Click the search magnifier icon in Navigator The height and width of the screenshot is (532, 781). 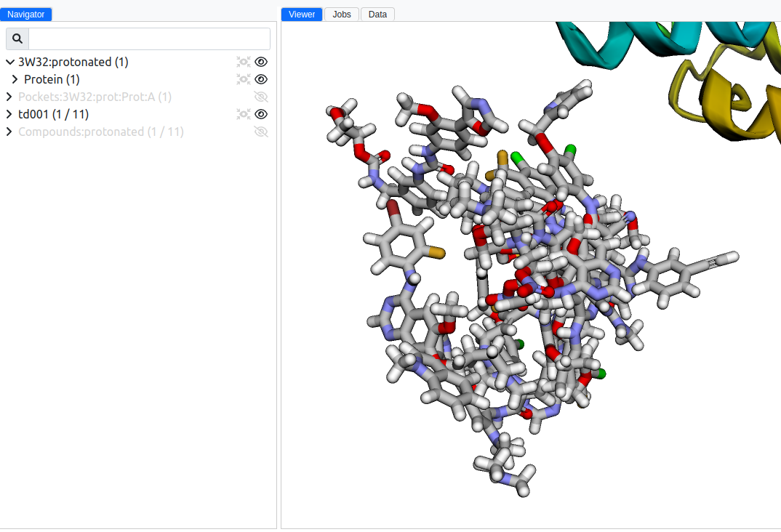coord(17,38)
